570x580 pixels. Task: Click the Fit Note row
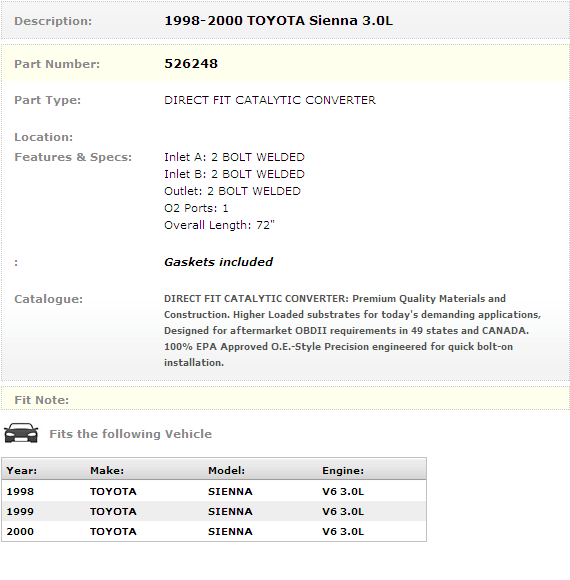285,398
